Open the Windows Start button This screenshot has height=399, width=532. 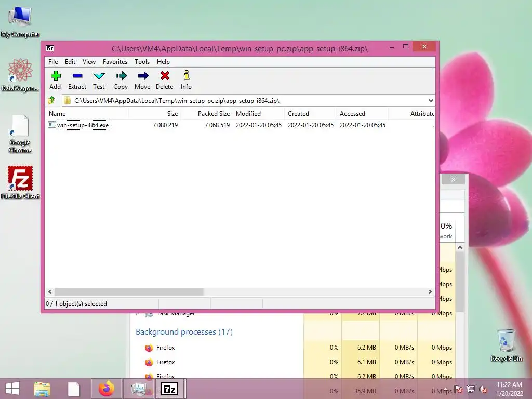(12, 389)
